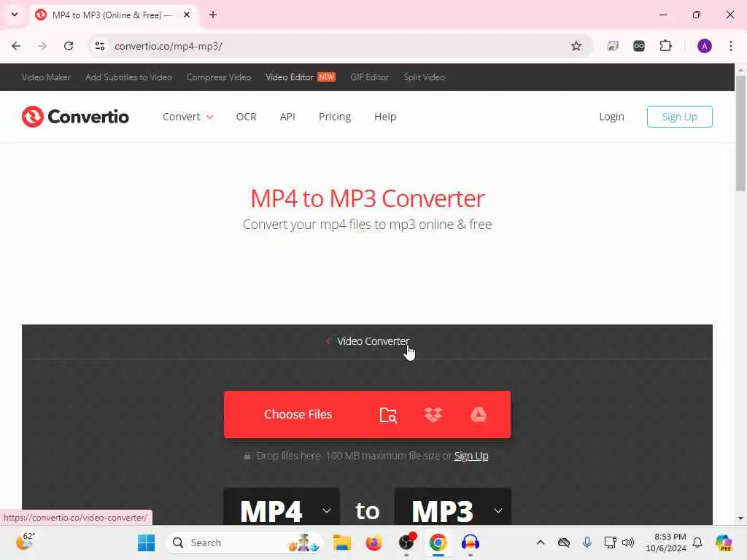The image size is (747, 560).
Task: Open the MP3 target format dropdown
Action: pos(452,507)
